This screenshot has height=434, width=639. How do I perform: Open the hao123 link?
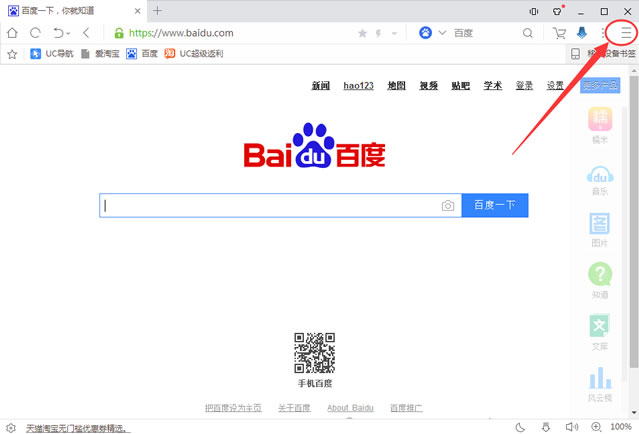point(359,86)
